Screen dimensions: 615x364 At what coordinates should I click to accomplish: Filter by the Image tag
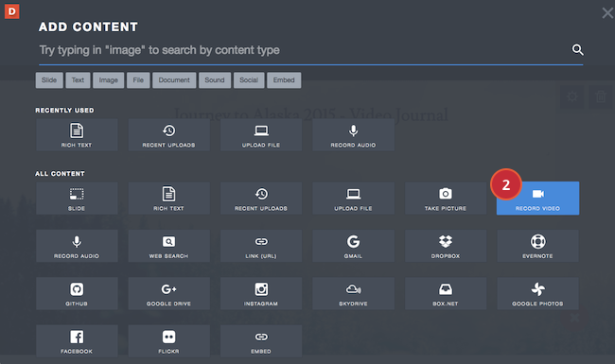108,80
